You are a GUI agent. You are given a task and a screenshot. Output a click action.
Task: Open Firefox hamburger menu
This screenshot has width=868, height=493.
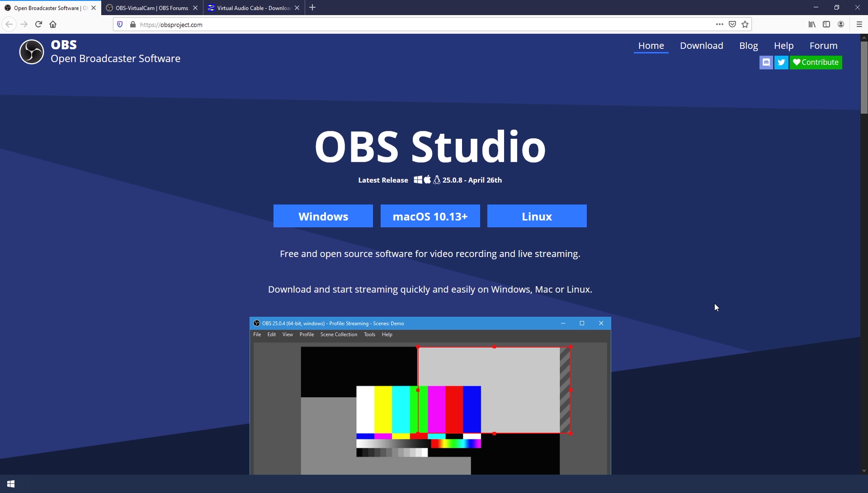click(859, 24)
